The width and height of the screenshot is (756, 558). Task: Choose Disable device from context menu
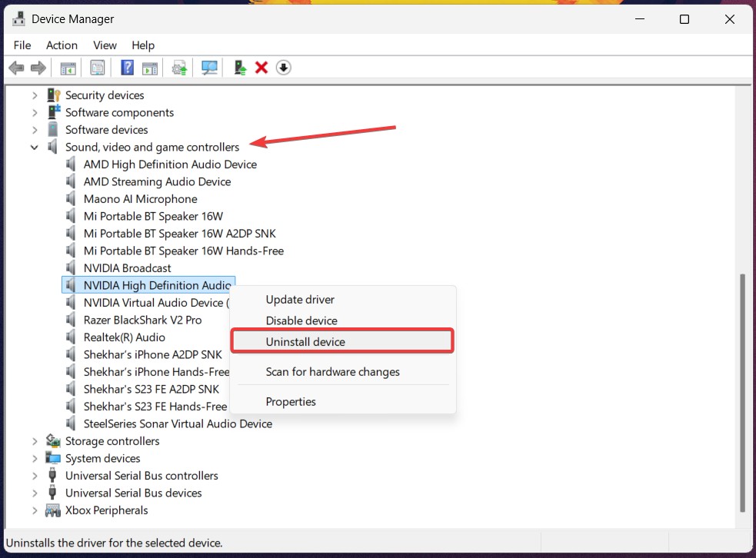pos(343,321)
